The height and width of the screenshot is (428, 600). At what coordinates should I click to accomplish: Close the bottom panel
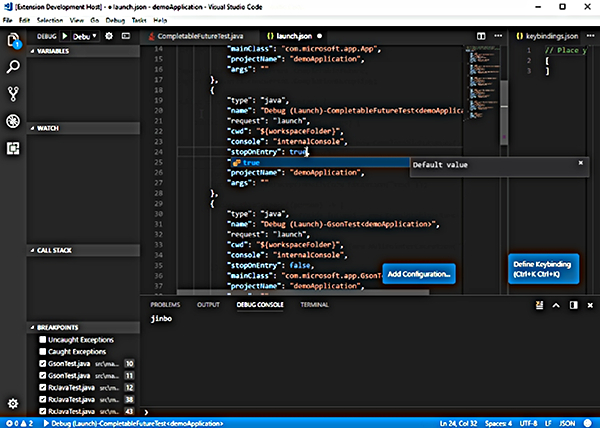(590, 305)
